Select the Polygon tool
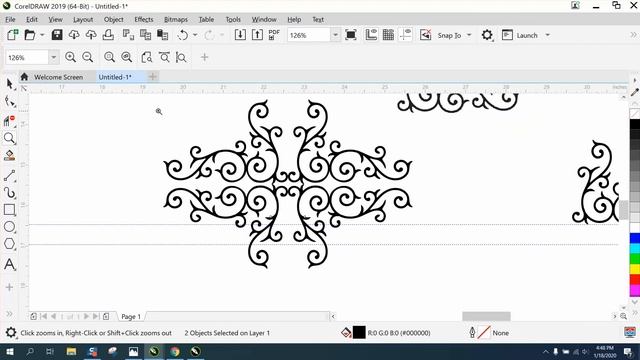The height and width of the screenshot is (360, 640). click(x=9, y=244)
